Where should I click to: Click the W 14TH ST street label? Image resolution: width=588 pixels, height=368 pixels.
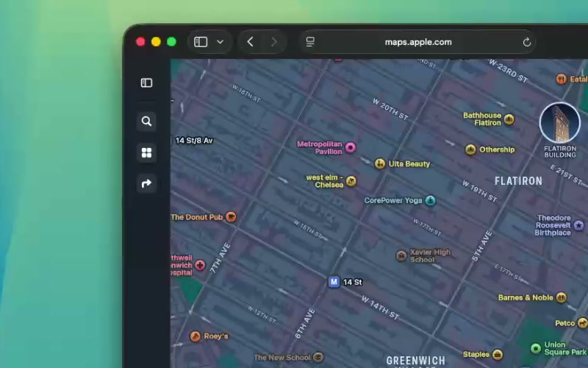pos(380,307)
